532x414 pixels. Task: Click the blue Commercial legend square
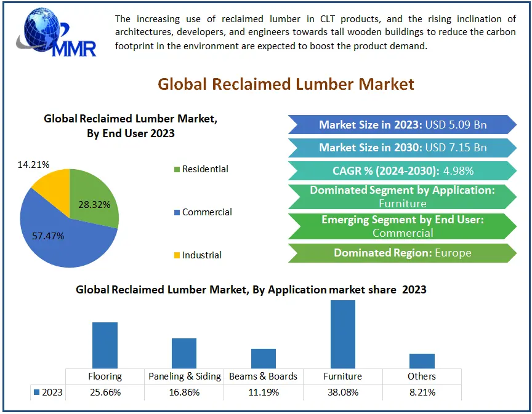coord(177,212)
